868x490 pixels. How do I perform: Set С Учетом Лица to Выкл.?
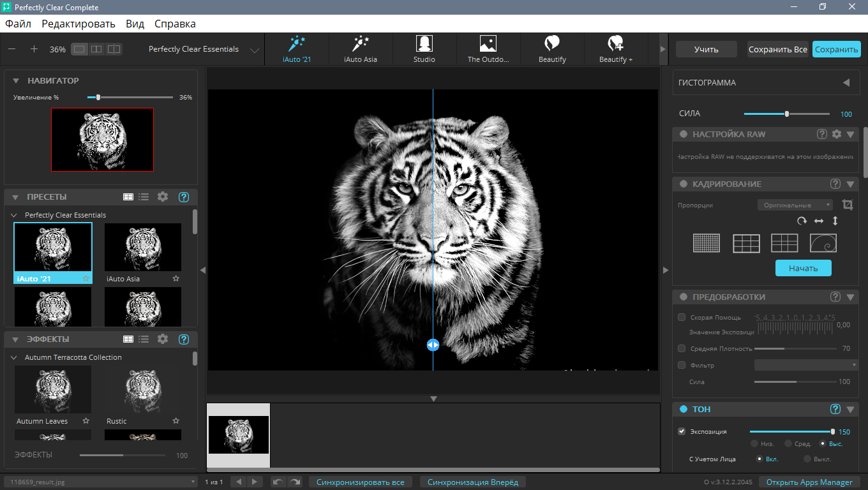[807, 459]
